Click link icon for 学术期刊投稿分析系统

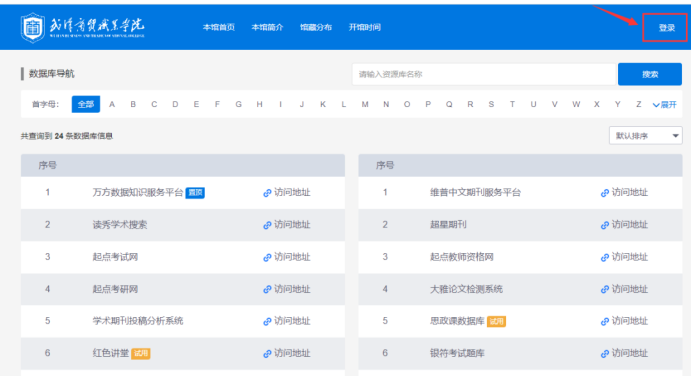pos(267,321)
